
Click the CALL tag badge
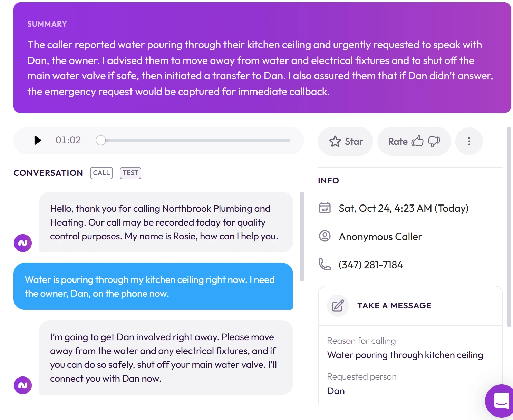pos(101,173)
